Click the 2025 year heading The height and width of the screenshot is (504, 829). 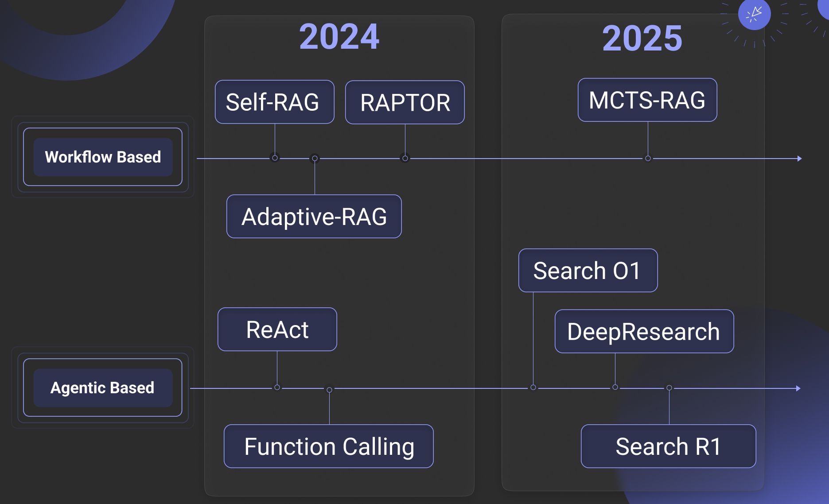642,39
